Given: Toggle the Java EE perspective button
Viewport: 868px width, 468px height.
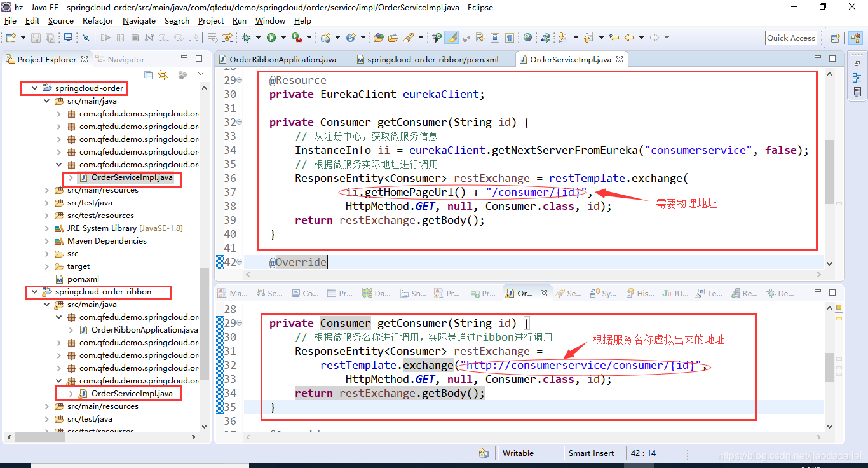Looking at the screenshot, I should coord(855,38).
